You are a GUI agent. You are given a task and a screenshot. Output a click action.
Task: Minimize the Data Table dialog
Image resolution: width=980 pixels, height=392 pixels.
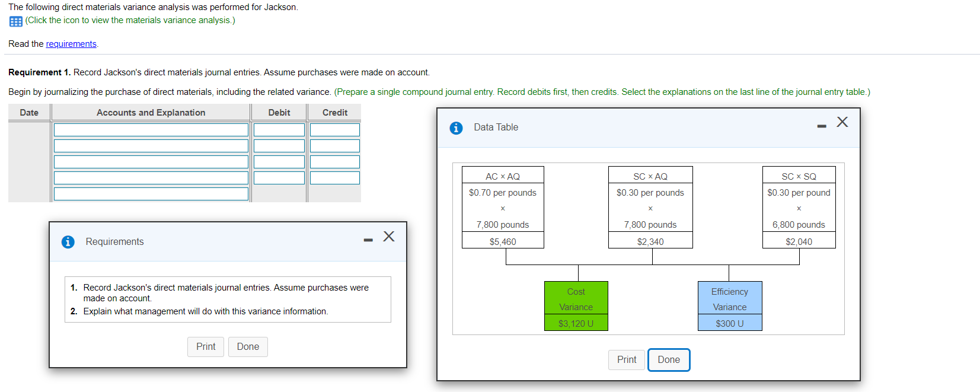(822, 126)
